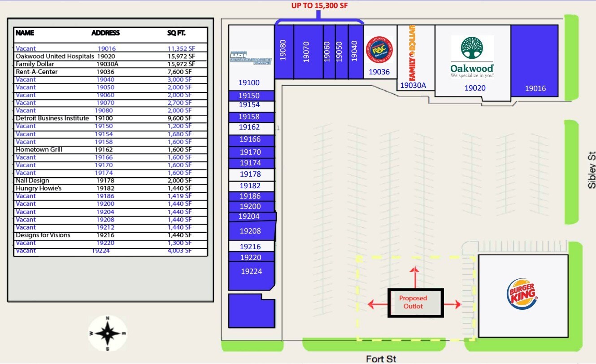Select unit 19178 on the plan
The width and height of the screenshot is (596, 364).
[251, 174]
